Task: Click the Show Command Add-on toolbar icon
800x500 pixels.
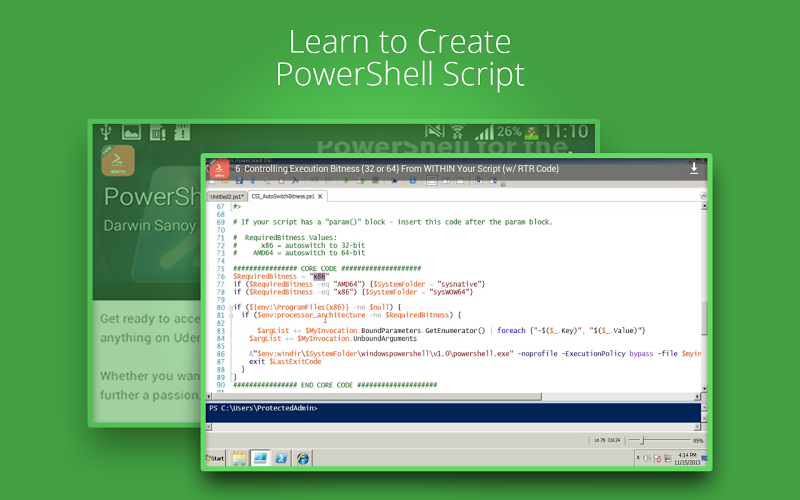Action: [493, 181]
